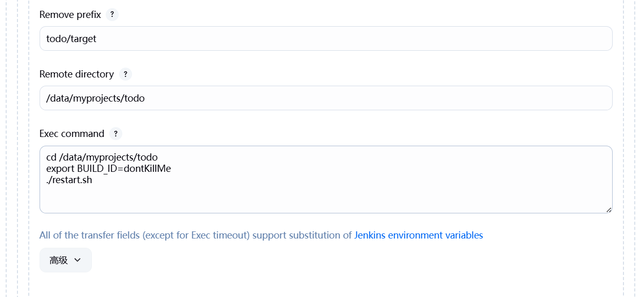
Task: Click the chevron on the 高级 button
Action: tap(78, 260)
